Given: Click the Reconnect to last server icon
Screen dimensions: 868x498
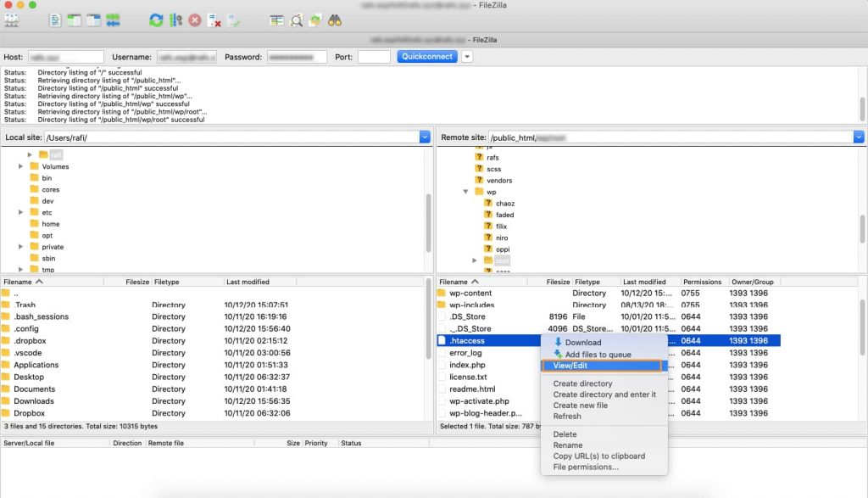Looking at the screenshot, I should (234, 20).
